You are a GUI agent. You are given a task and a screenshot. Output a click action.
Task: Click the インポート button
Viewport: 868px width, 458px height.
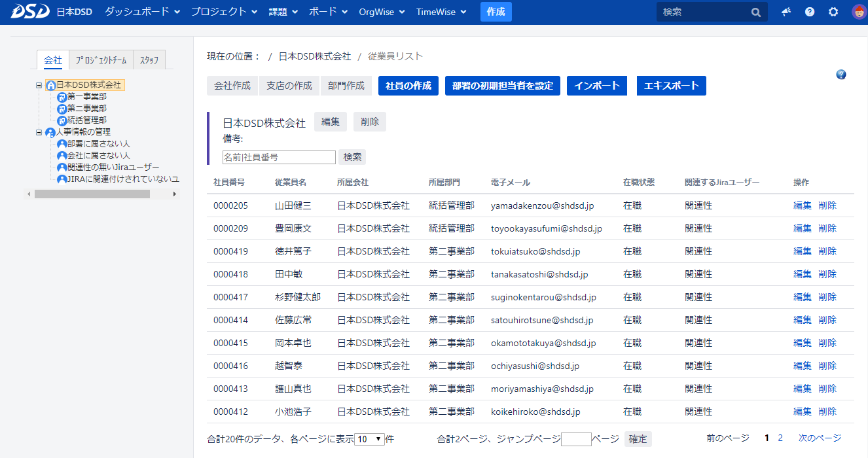(597, 86)
